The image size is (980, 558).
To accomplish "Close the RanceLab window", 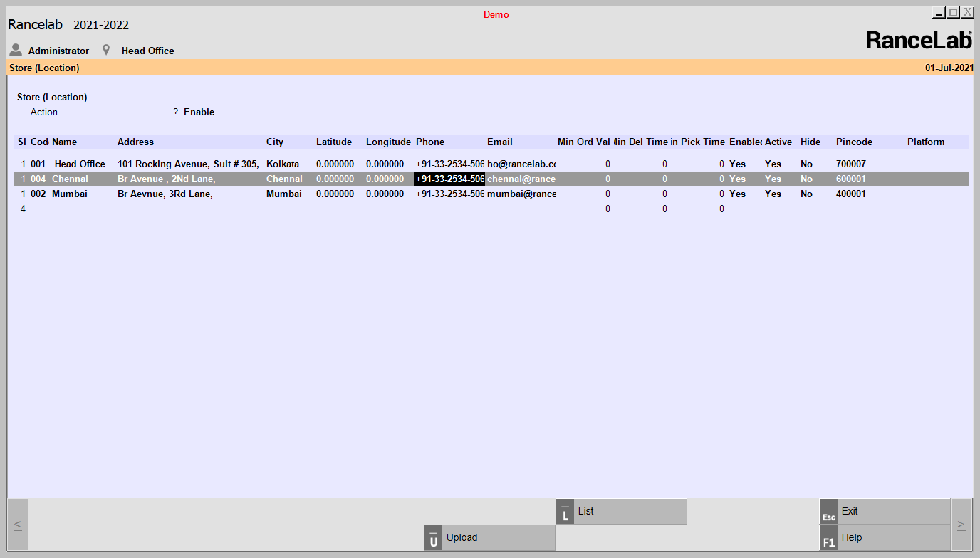I will click(967, 13).
